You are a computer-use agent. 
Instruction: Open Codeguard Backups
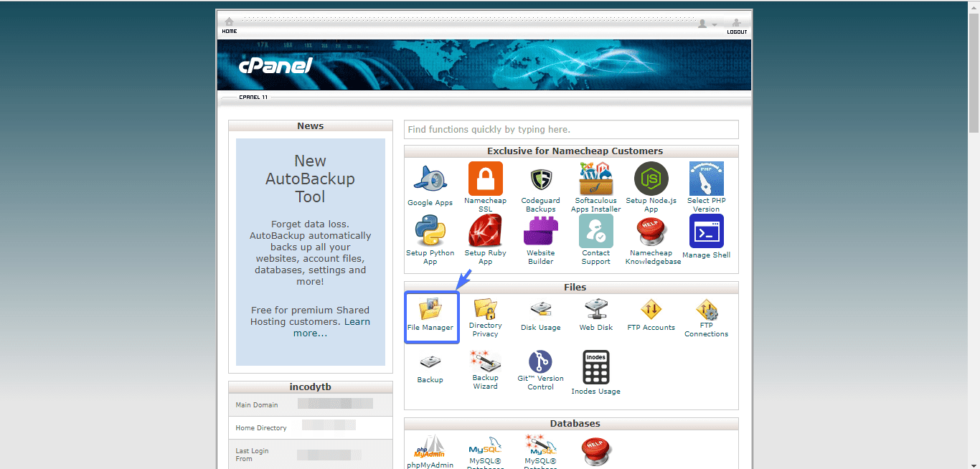(x=540, y=179)
